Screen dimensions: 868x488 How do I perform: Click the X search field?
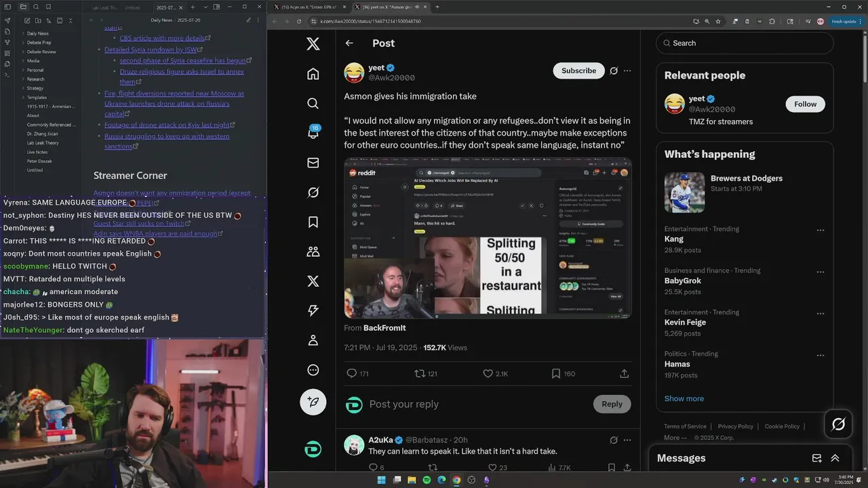pos(744,43)
